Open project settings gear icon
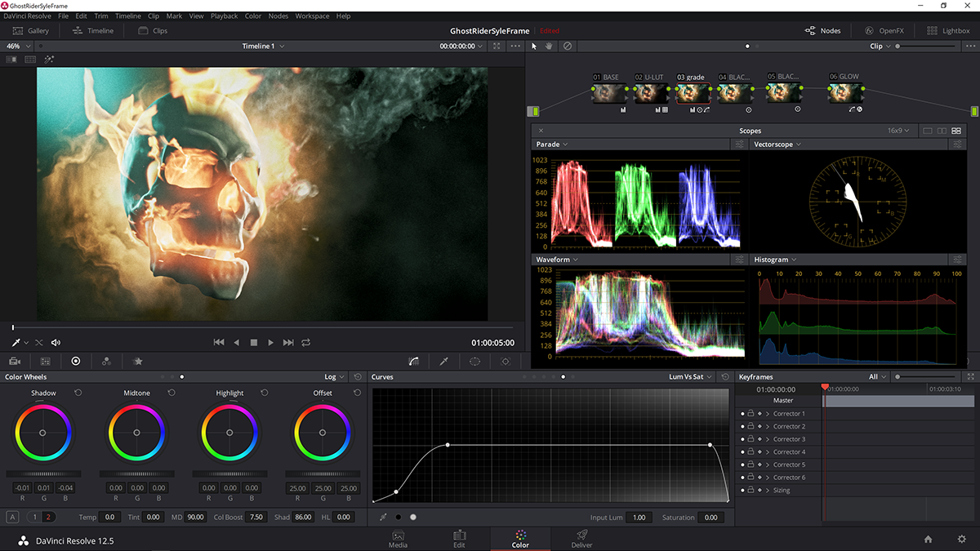This screenshot has height=551, width=980. [961, 540]
